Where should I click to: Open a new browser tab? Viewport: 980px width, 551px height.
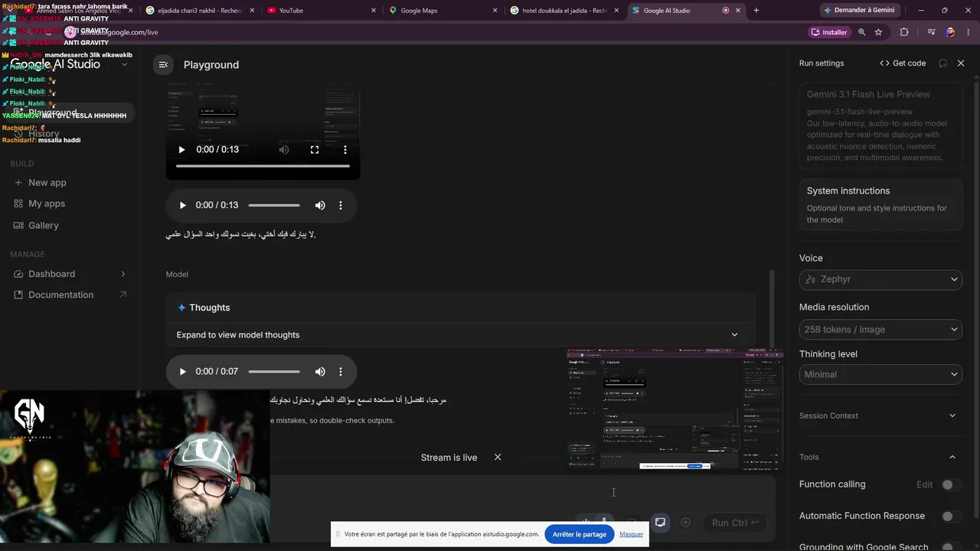pyautogui.click(x=756, y=11)
